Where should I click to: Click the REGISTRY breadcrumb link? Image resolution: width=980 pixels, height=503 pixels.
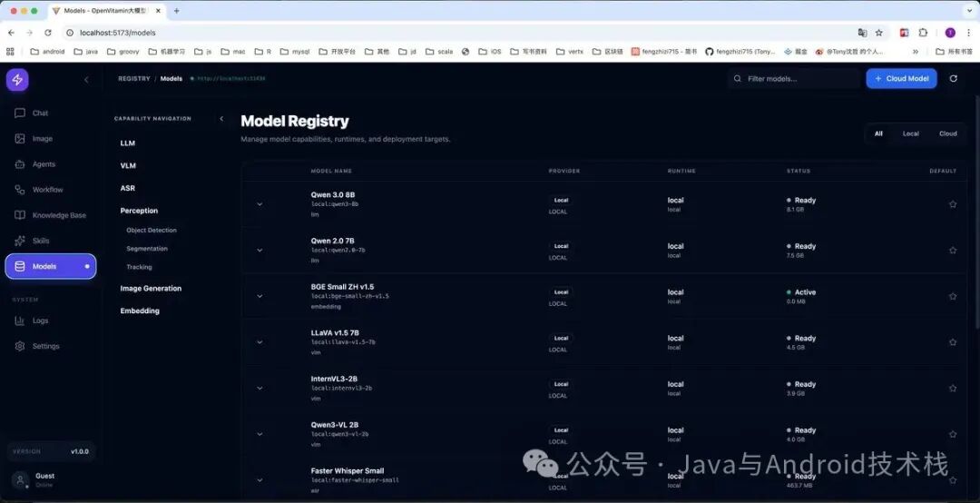tap(134, 79)
